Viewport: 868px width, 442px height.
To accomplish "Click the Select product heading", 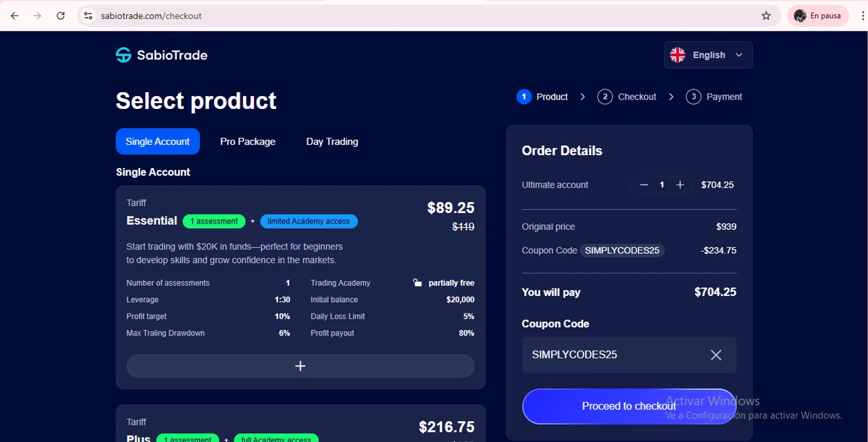I will (x=196, y=101).
